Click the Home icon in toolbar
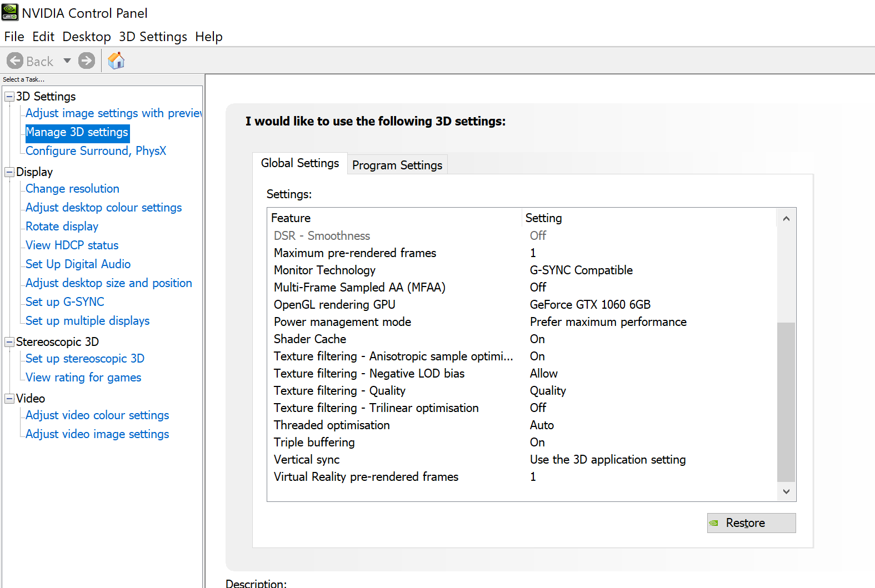 [116, 61]
